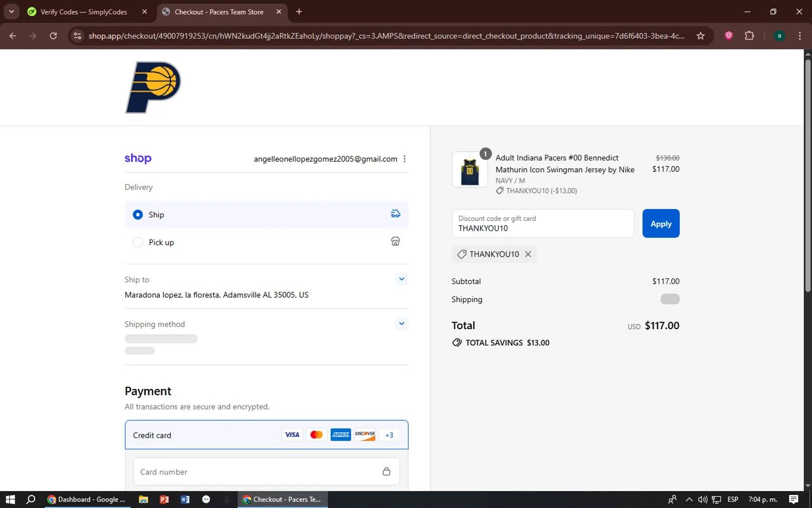Click the TOTAL SAVINGS $13.00 text
The height and width of the screenshot is (508, 812).
[x=507, y=343]
